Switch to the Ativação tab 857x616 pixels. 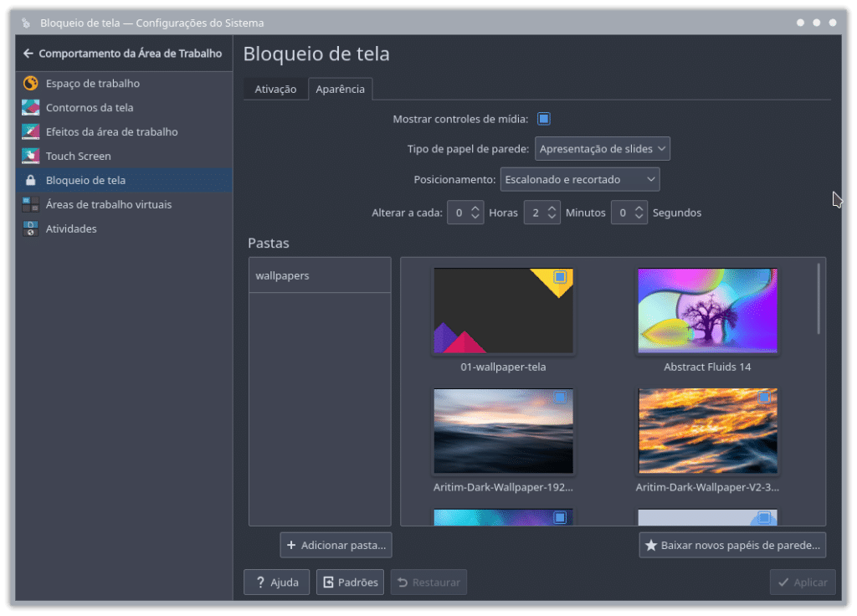click(x=275, y=90)
